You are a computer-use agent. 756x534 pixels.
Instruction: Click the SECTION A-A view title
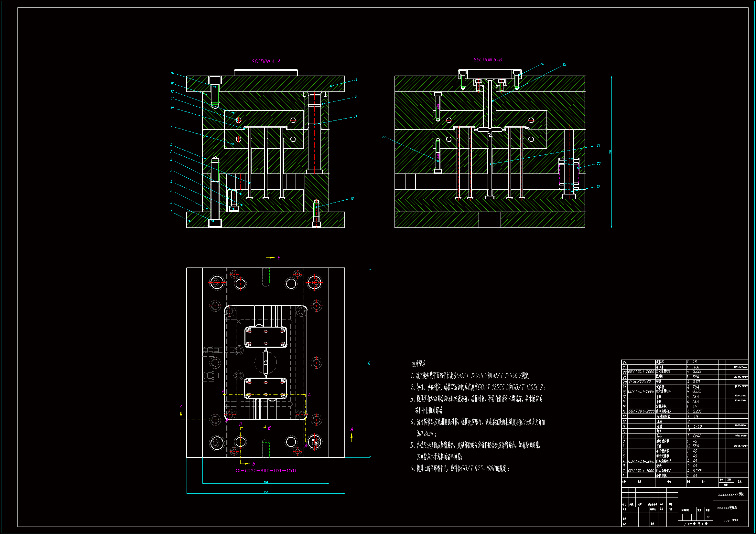coord(266,61)
